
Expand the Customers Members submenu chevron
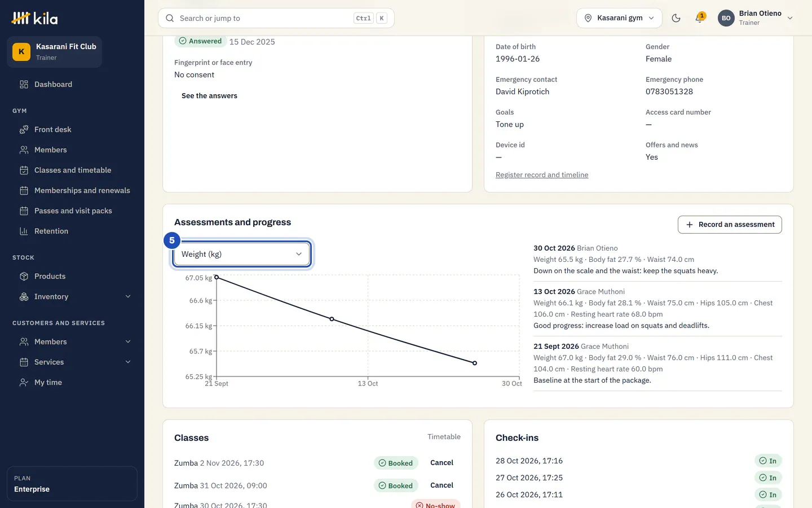pos(128,342)
